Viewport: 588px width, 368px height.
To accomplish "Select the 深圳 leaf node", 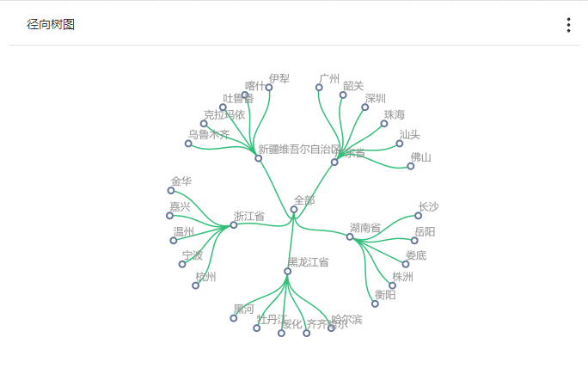I will click(x=365, y=107).
